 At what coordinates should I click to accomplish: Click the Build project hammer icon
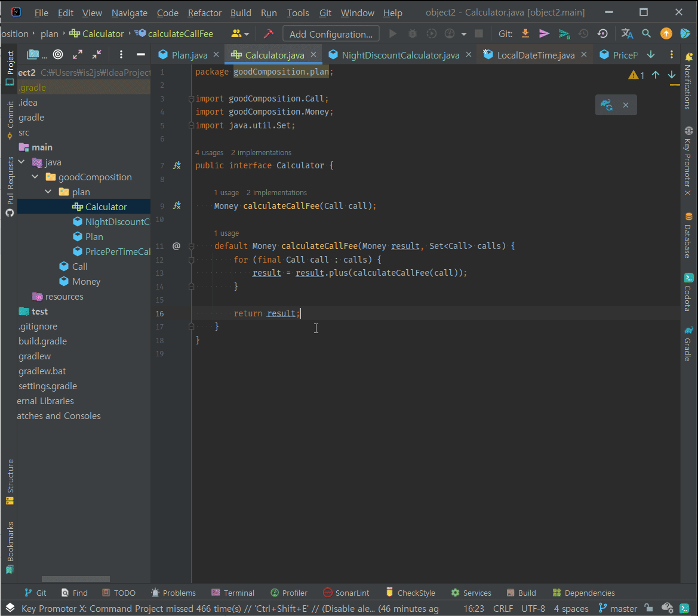click(269, 34)
